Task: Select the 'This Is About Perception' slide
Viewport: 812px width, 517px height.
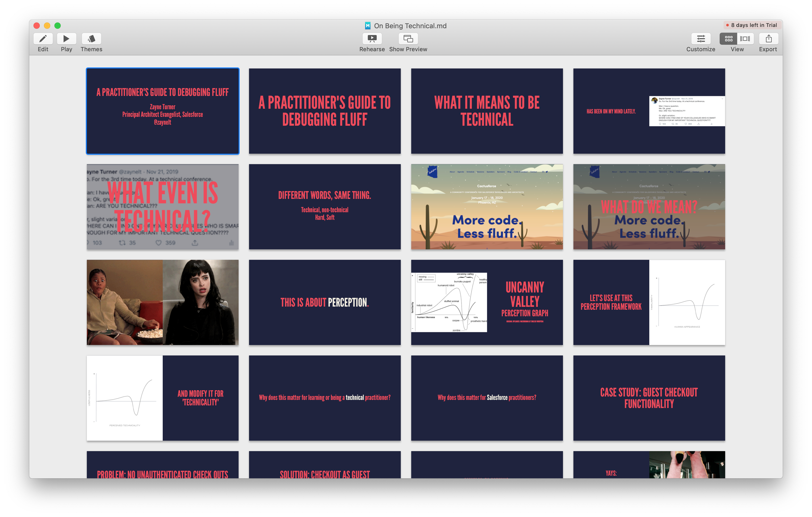Action: tap(324, 302)
